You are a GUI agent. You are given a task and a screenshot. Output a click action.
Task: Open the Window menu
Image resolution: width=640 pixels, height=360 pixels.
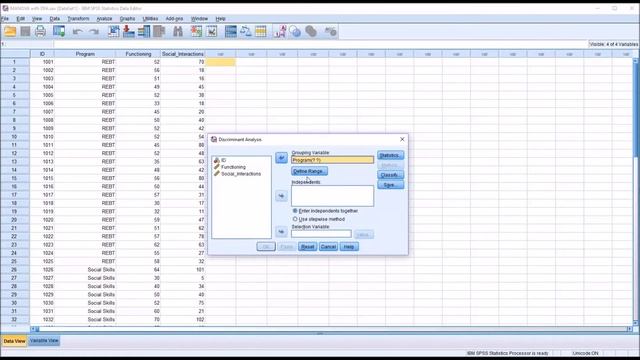[199, 19]
